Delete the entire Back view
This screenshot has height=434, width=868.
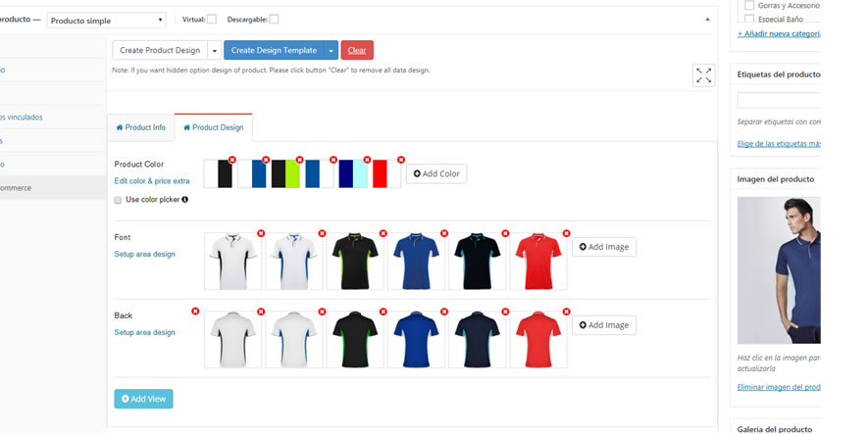click(x=195, y=312)
